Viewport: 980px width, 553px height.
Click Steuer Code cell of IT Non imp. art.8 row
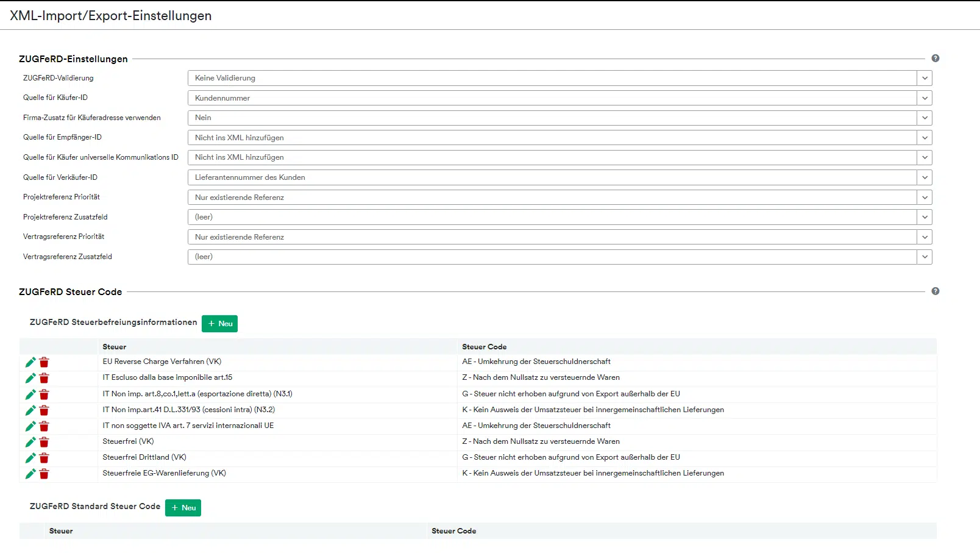click(x=697, y=394)
